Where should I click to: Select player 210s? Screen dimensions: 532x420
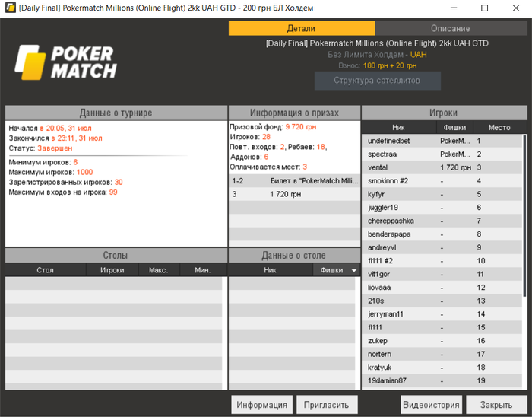click(442, 301)
